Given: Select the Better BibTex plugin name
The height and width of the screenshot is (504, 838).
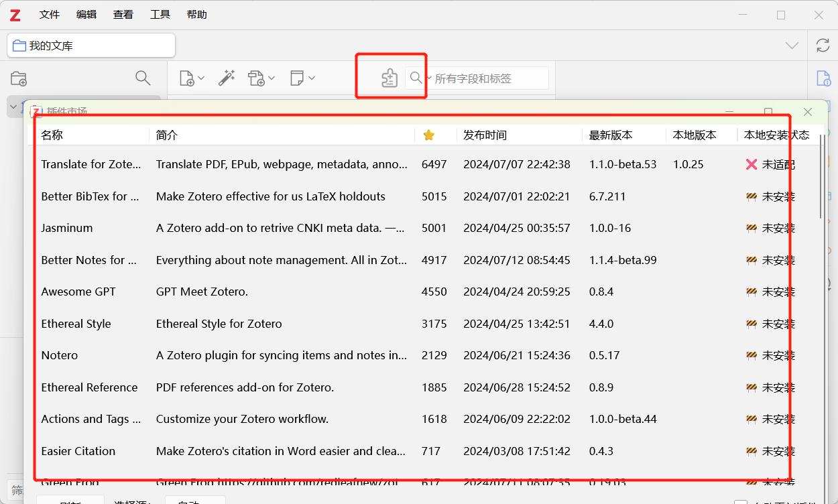Looking at the screenshot, I should tap(90, 196).
